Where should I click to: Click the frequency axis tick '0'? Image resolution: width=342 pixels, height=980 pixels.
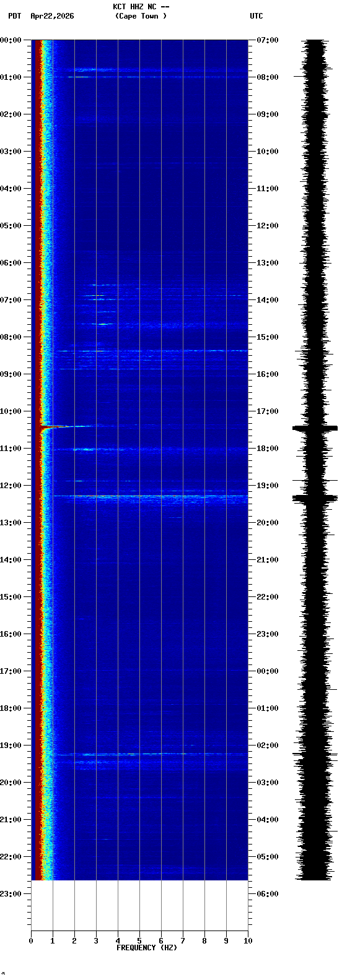point(31,941)
